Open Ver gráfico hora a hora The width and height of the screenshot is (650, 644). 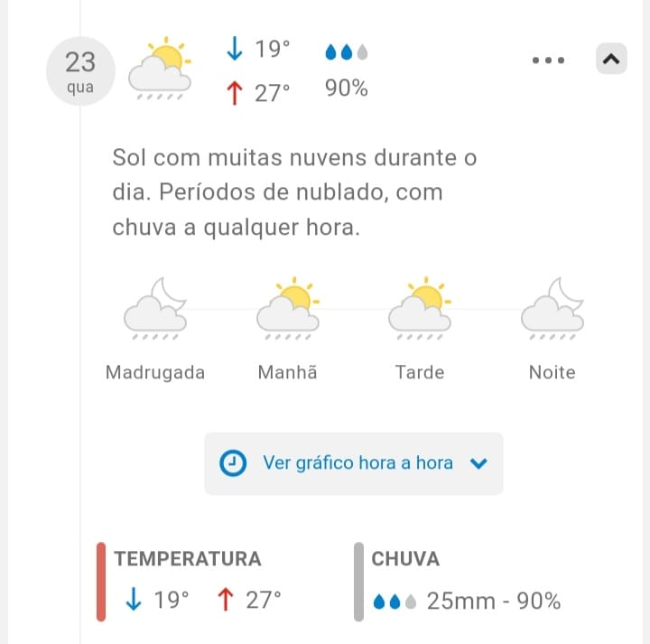[357, 463]
